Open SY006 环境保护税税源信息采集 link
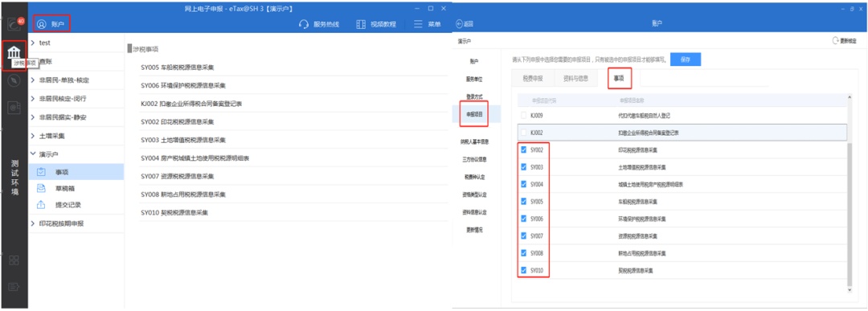This screenshot has height=311, width=868. (x=182, y=86)
